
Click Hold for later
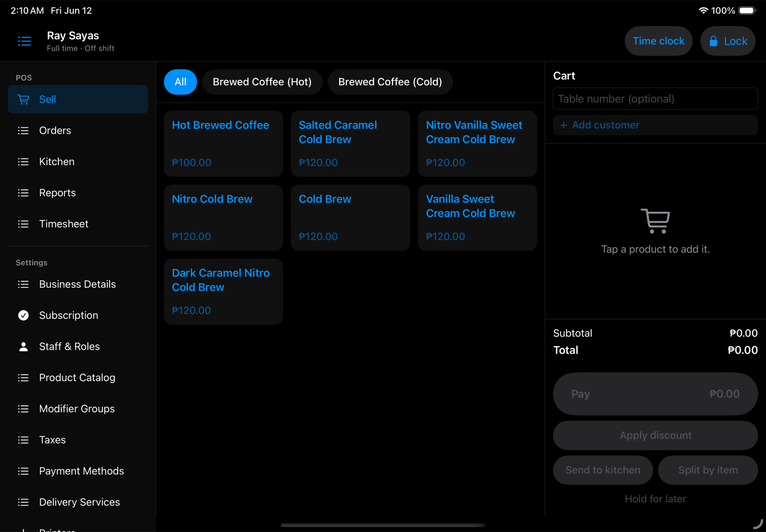coord(655,499)
